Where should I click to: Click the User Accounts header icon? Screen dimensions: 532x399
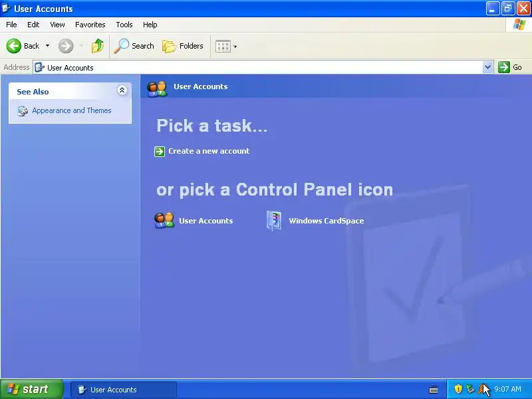[x=157, y=88]
